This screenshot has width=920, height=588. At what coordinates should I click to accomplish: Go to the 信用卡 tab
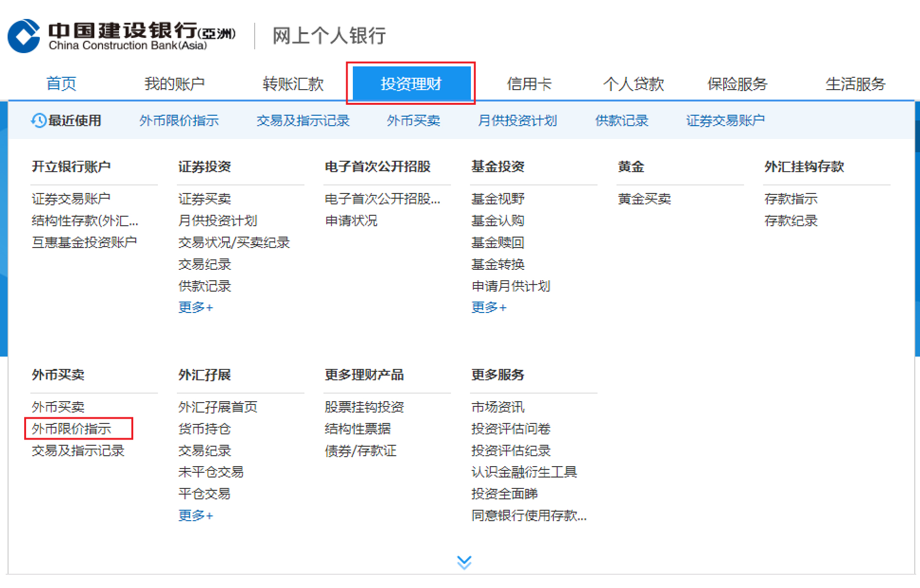point(529,84)
